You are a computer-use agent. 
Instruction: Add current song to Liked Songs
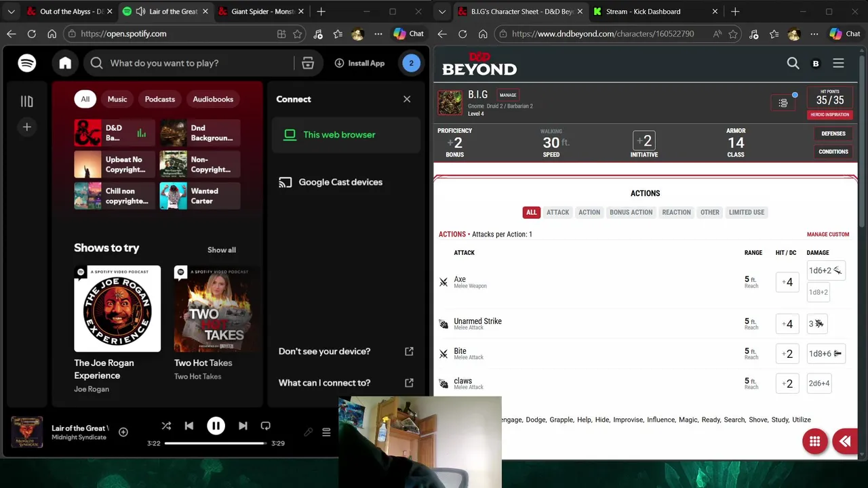click(x=123, y=432)
